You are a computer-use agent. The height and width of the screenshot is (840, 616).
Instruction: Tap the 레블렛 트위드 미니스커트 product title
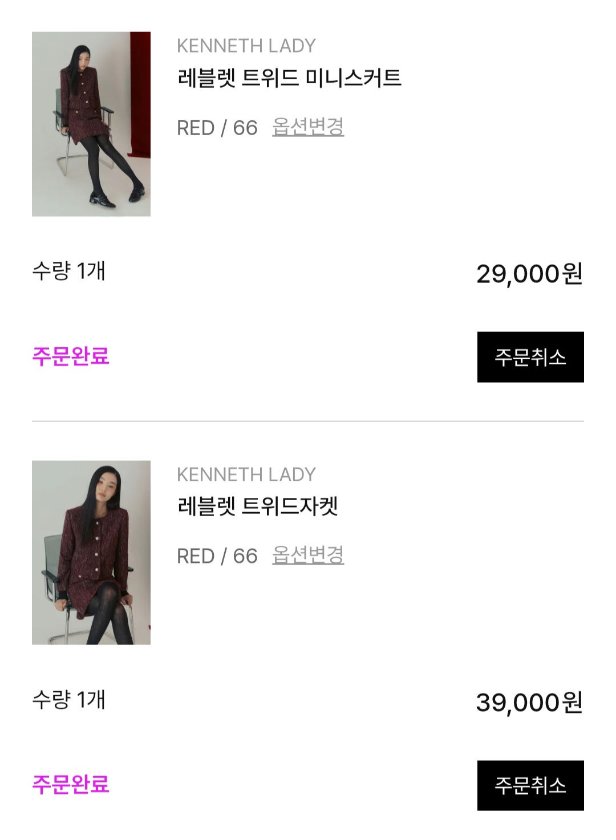pyautogui.click(x=290, y=78)
